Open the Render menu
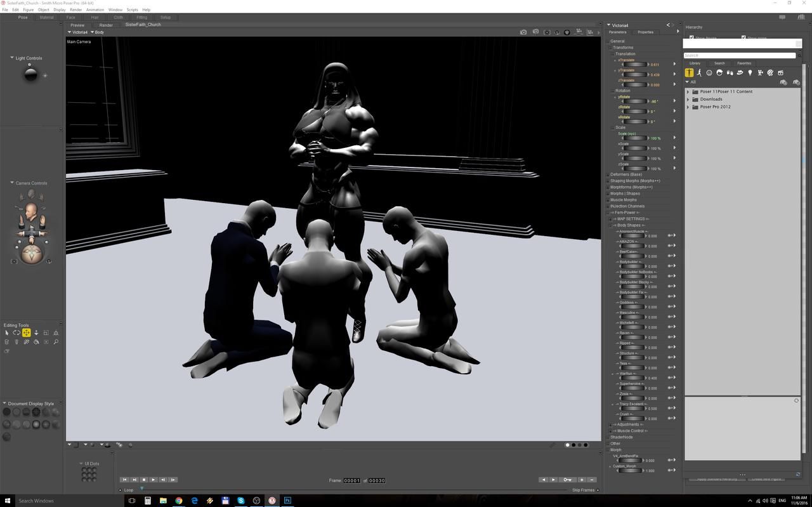This screenshot has width=812, height=507. [x=76, y=10]
